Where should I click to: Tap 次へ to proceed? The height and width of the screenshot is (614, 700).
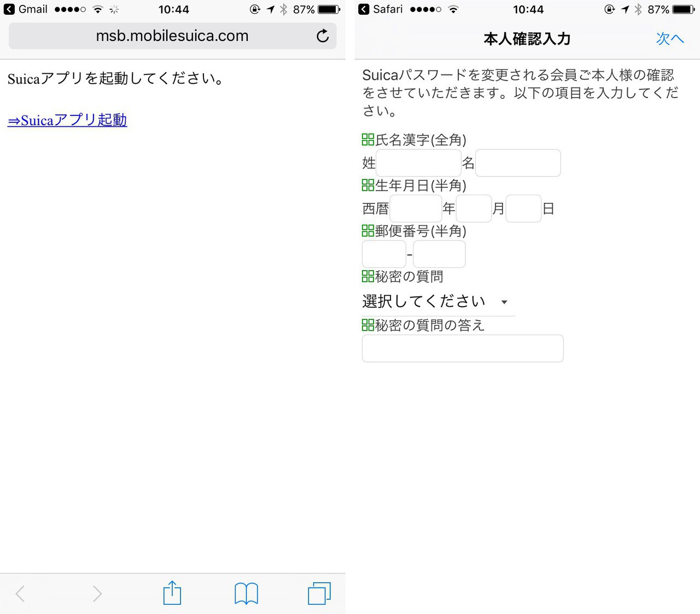pyautogui.click(x=670, y=39)
